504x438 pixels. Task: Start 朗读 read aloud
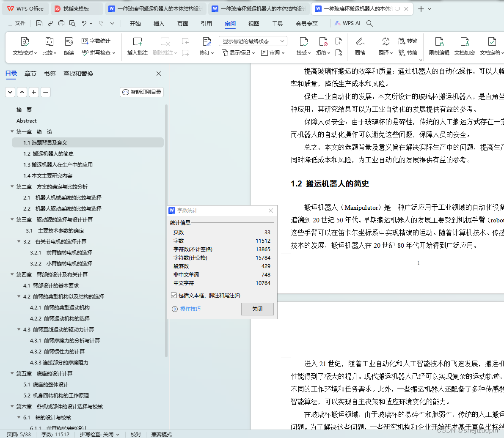(69, 46)
